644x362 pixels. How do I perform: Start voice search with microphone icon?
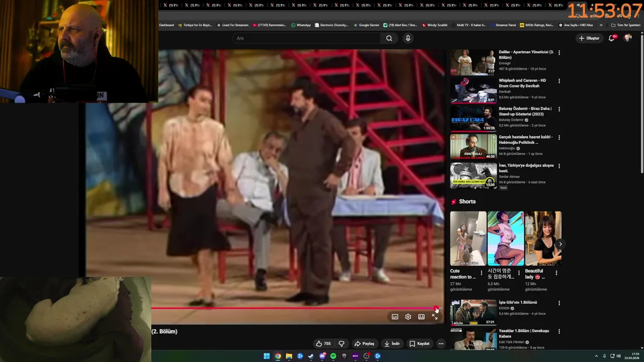point(408,38)
